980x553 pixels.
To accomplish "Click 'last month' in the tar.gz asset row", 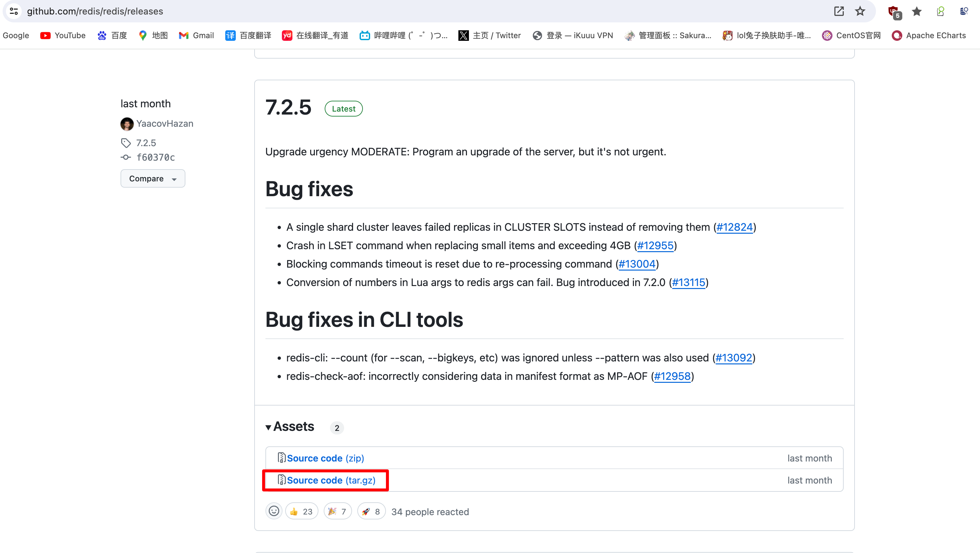I will point(809,480).
